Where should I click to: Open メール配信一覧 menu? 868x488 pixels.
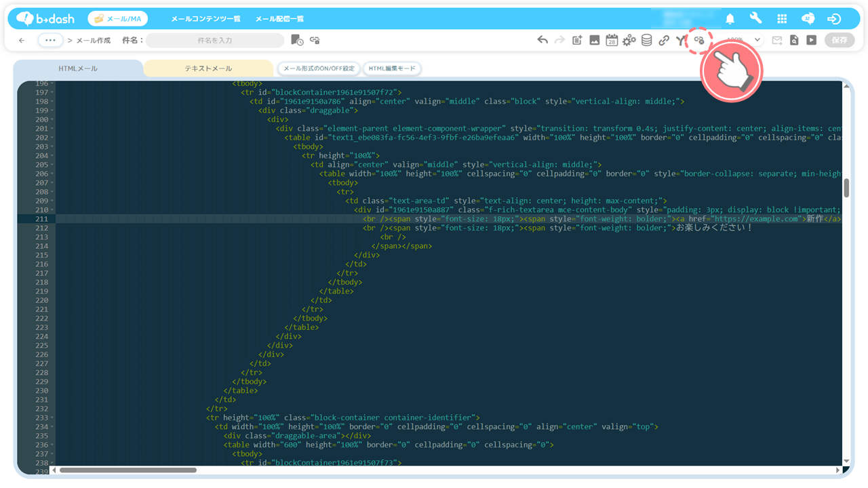[279, 19]
